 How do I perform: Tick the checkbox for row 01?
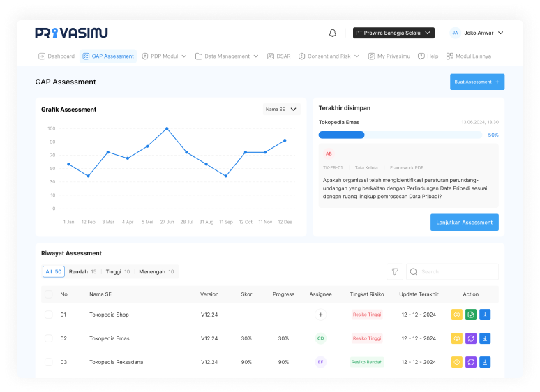pos(49,315)
